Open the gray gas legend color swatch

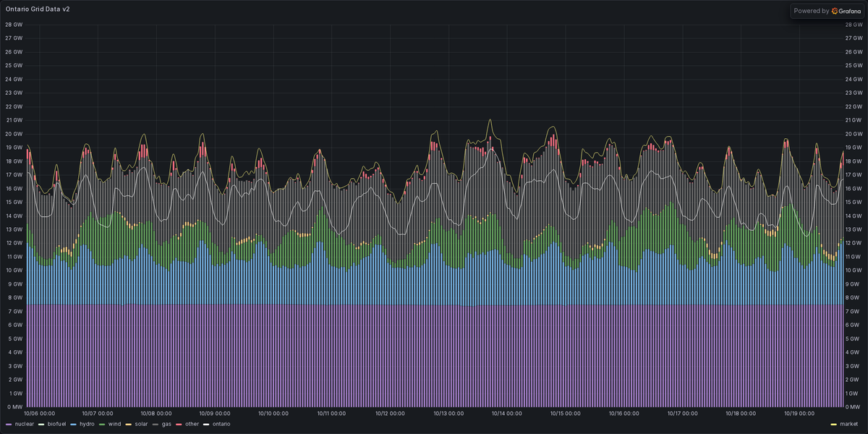(156, 424)
